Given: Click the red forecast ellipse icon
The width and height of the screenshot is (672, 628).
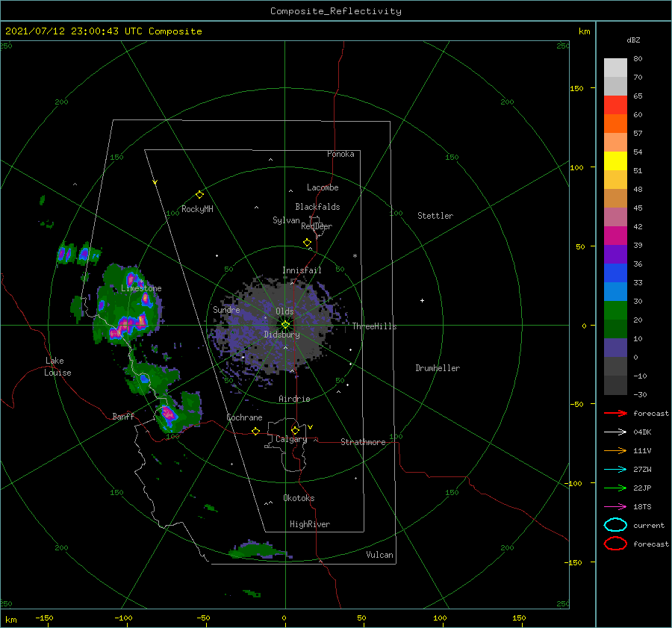Looking at the screenshot, I should (x=615, y=544).
